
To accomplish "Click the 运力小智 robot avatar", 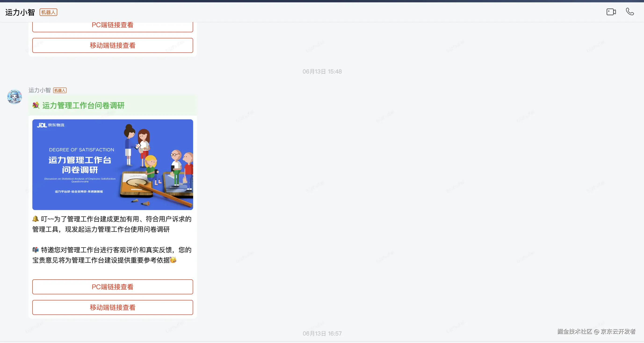I will tap(14, 97).
